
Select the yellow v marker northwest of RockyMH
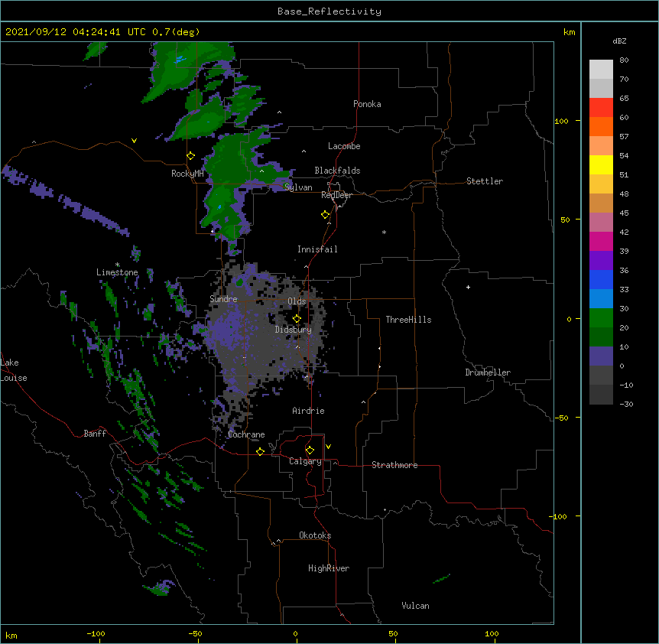(x=134, y=141)
